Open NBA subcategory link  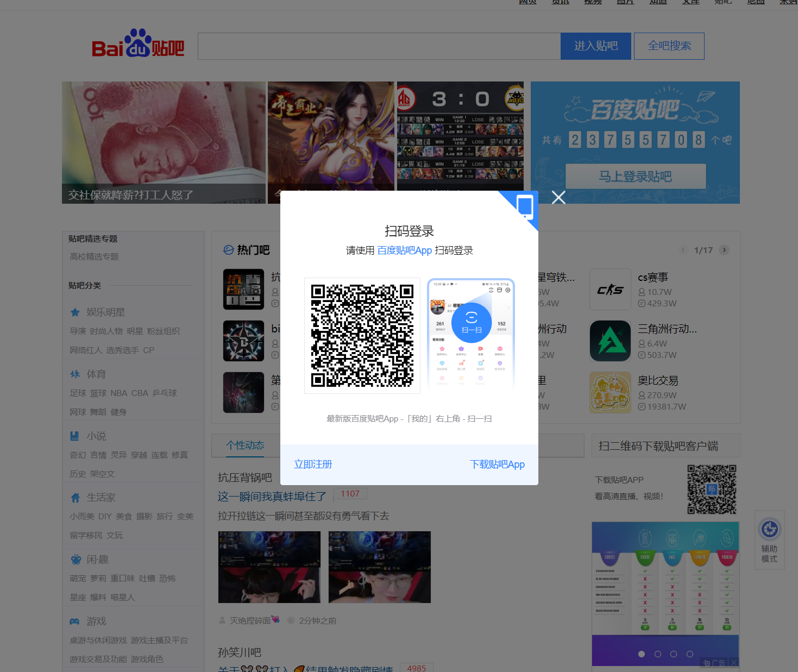coord(118,393)
